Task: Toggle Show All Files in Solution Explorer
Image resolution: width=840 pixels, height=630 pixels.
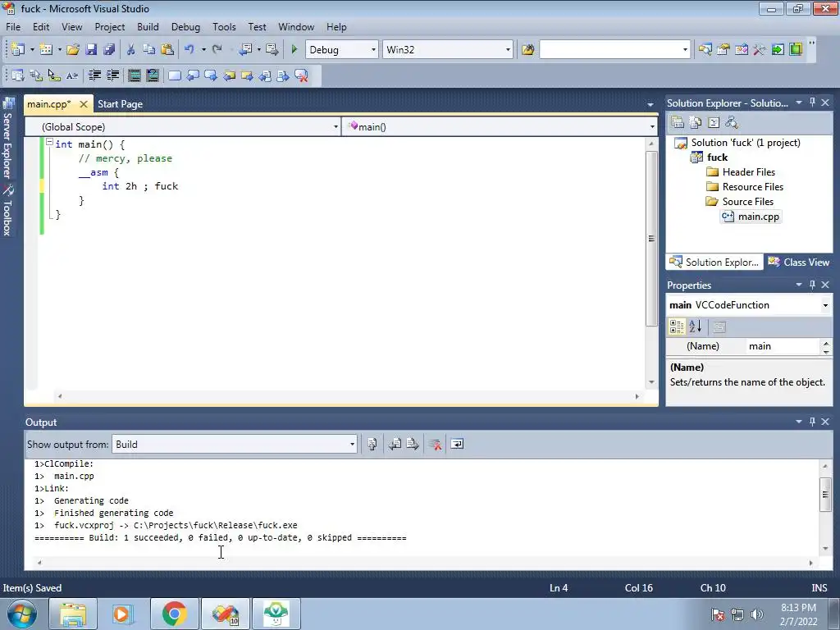Action: [696, 123]
